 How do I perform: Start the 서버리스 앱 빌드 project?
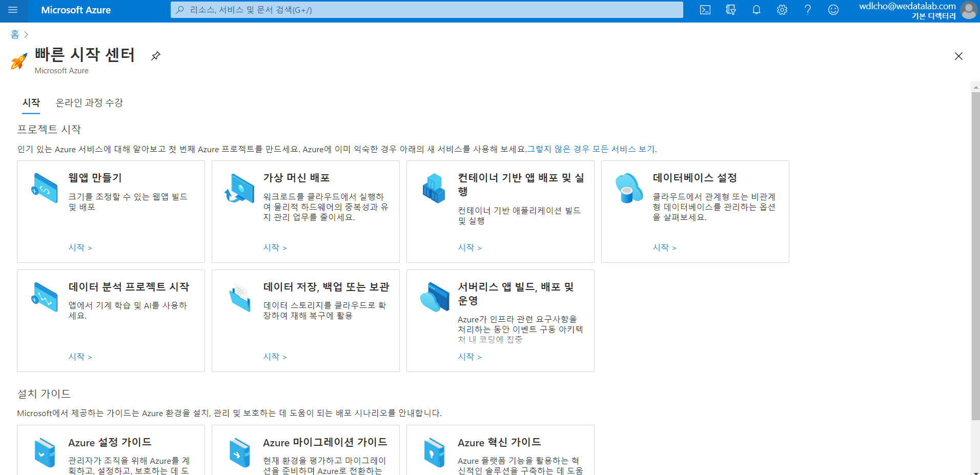click(x=470, y=357)
